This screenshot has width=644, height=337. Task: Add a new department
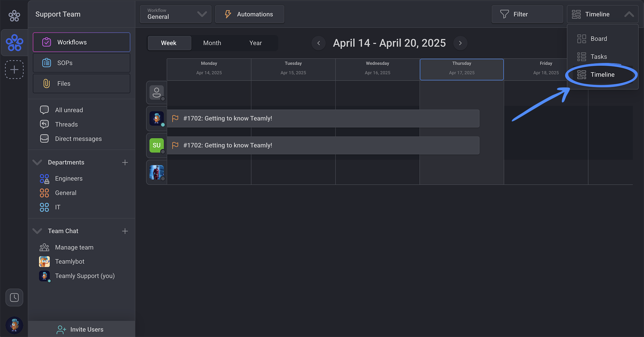[125, 162]
